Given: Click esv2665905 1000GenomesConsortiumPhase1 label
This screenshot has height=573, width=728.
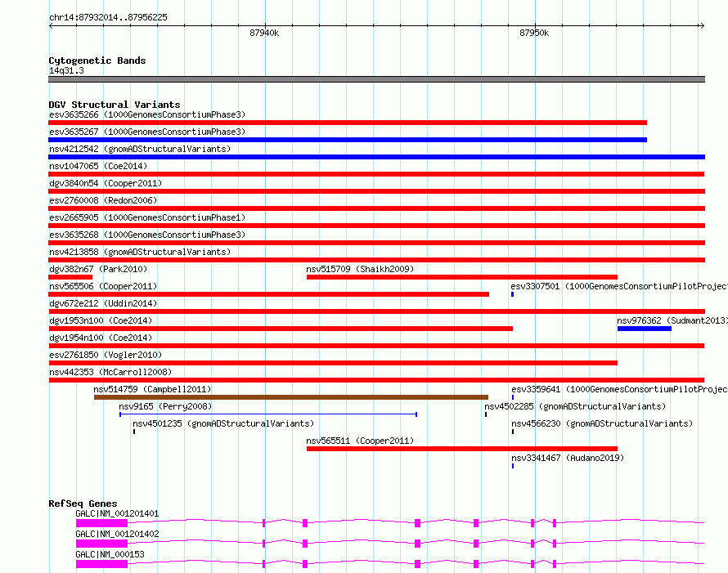Looking at the screenshot, I should click(147, 217).
